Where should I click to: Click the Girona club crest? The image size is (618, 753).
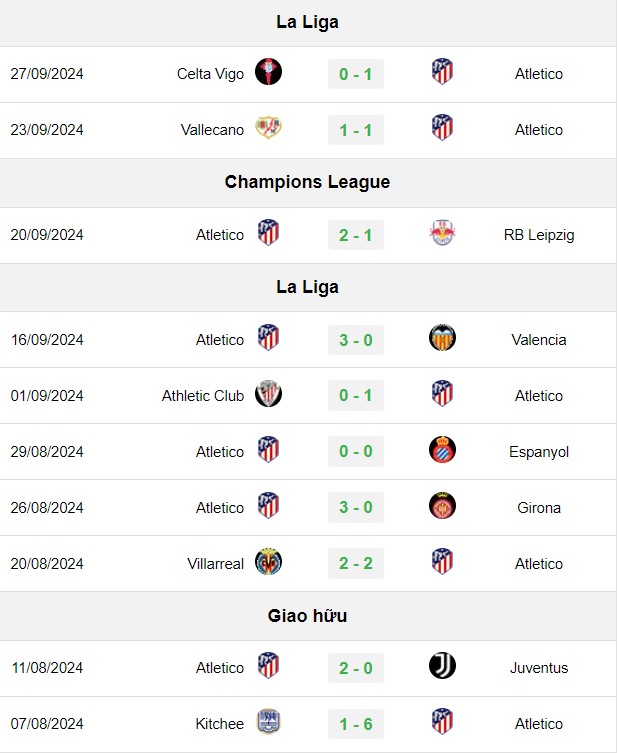click(442, 506)
